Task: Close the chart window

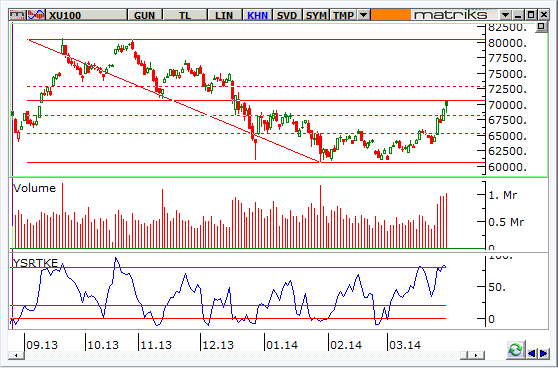Action: pyautogui.click(x=543, y=15)
